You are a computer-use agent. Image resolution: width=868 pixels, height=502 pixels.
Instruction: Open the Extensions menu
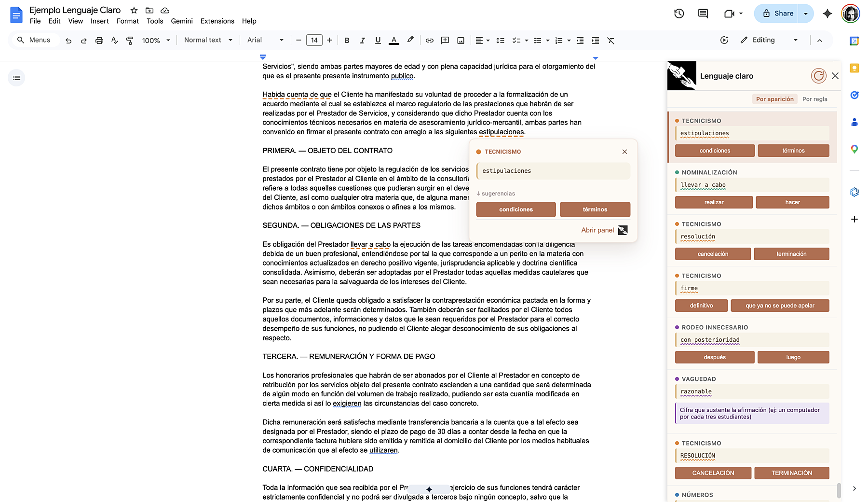click(x=217, y=21)
